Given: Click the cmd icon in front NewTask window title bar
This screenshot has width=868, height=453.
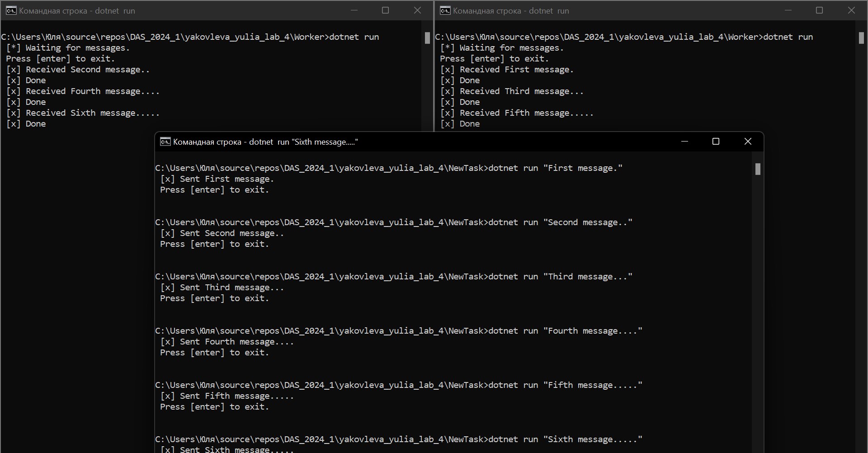Looking at the screenshot, I should (x=165, y=142).
